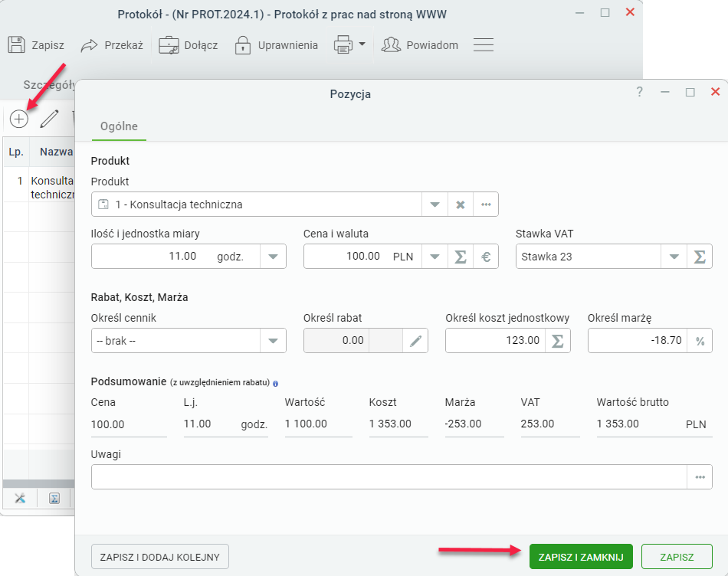Image resolution: width=728 pixels, height=576 pixels.
Task: Click the Przekaż forward arrow toolbar item
Action: 112,45
